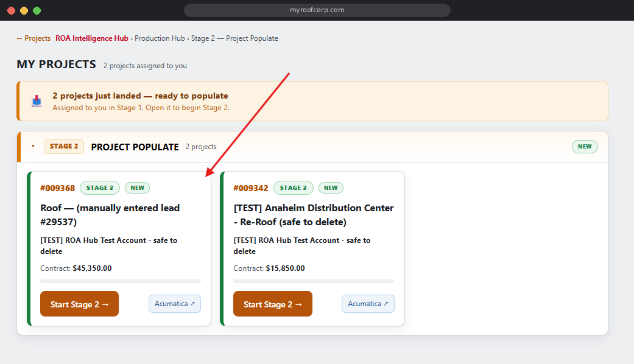Click the inbox download icon in banner

point(37,101)
